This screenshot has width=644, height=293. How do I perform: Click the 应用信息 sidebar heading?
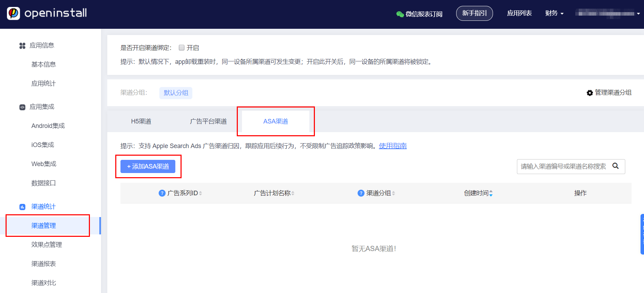[42, 45]
